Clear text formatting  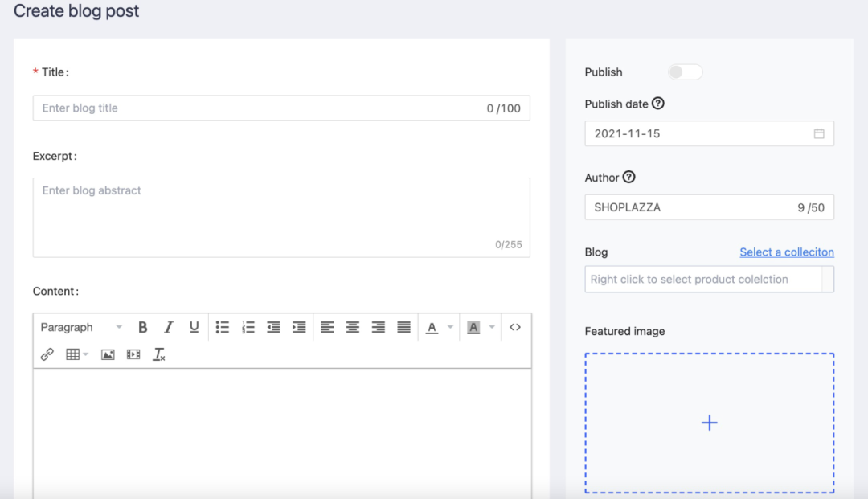click(159, 354)
